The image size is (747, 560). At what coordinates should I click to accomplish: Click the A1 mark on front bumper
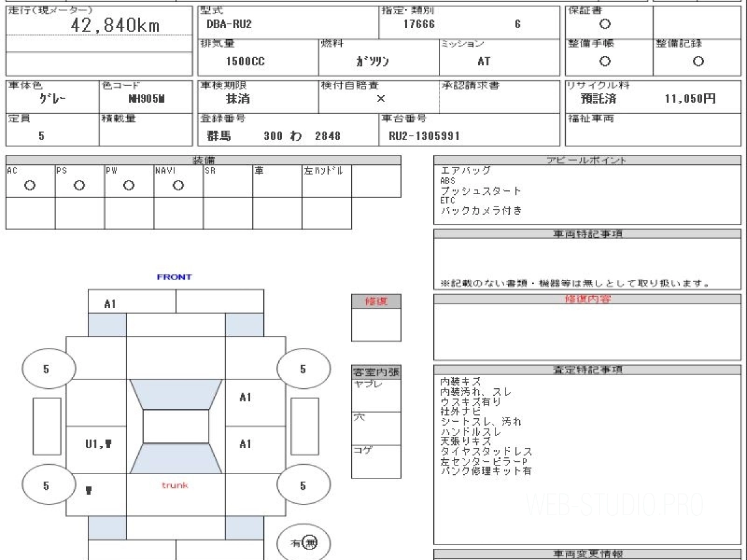(x=110, y=304)
